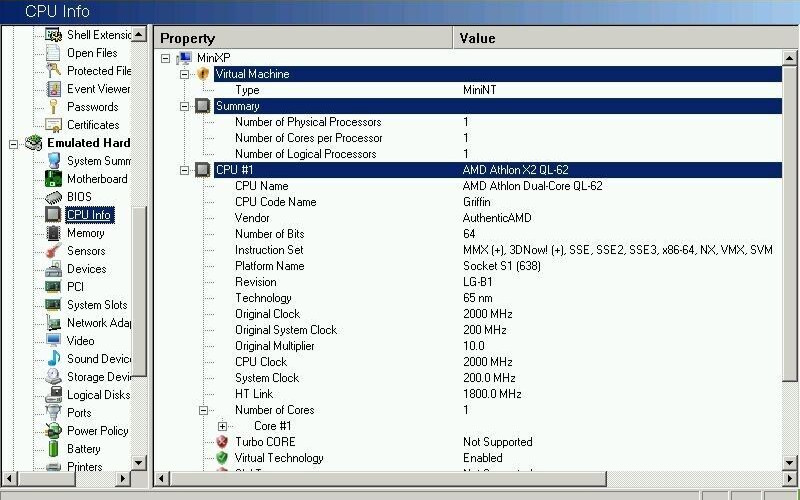Collapse the Emulated Hardware tree node

coord(14,143)
